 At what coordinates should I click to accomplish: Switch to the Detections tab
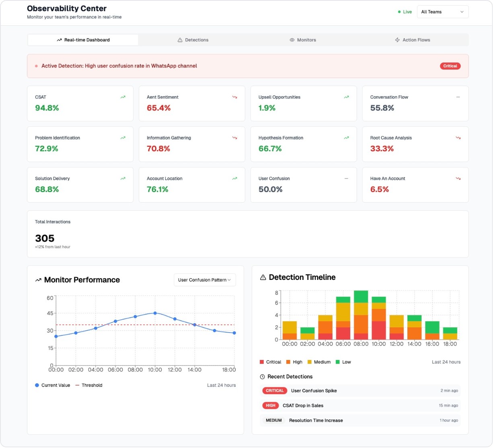click(x=193, y=40)
